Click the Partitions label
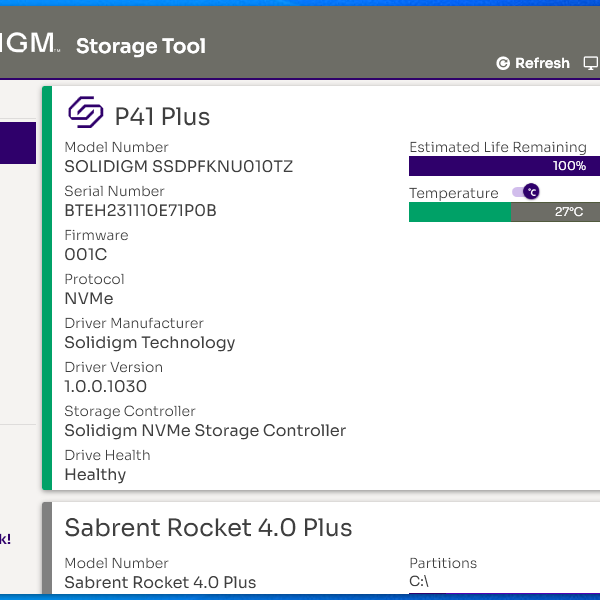The height and width of the screenshot is (600, 600). click(443, 563)
